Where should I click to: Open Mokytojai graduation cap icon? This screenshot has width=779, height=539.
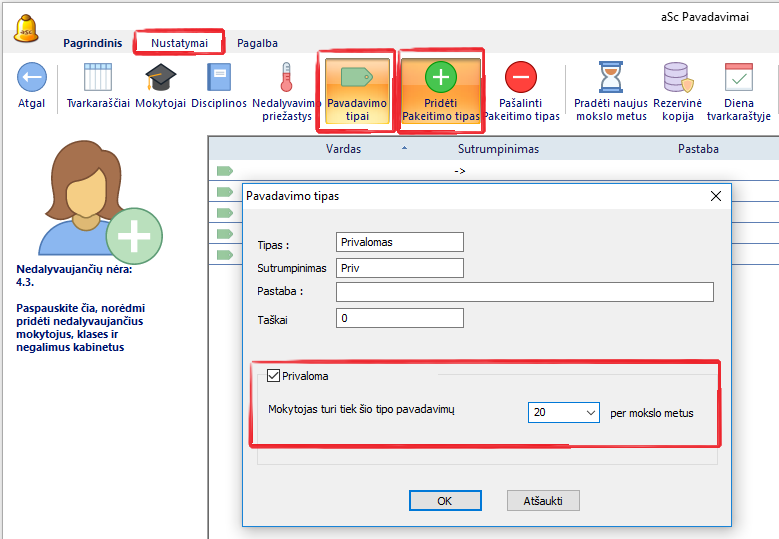(x=160, y=77)
